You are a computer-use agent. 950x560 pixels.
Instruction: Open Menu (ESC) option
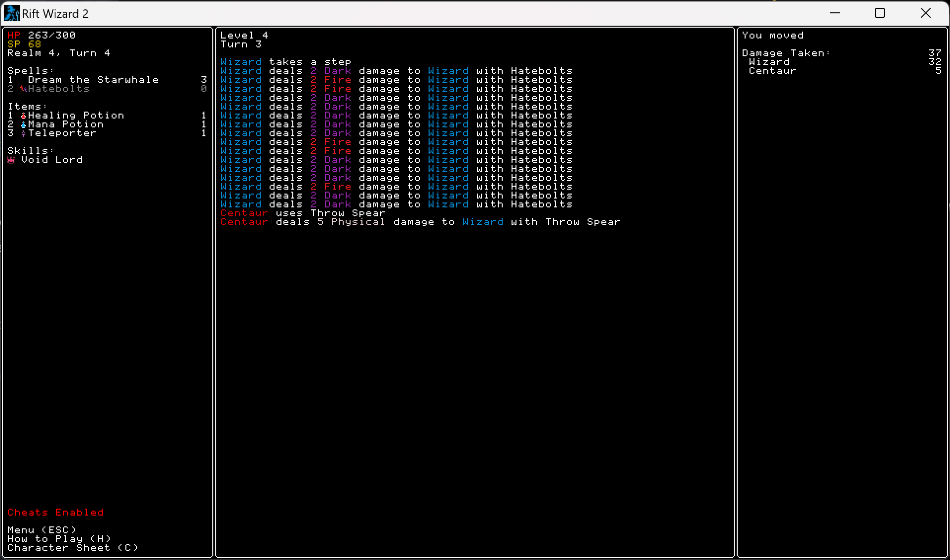click(42, 530)
